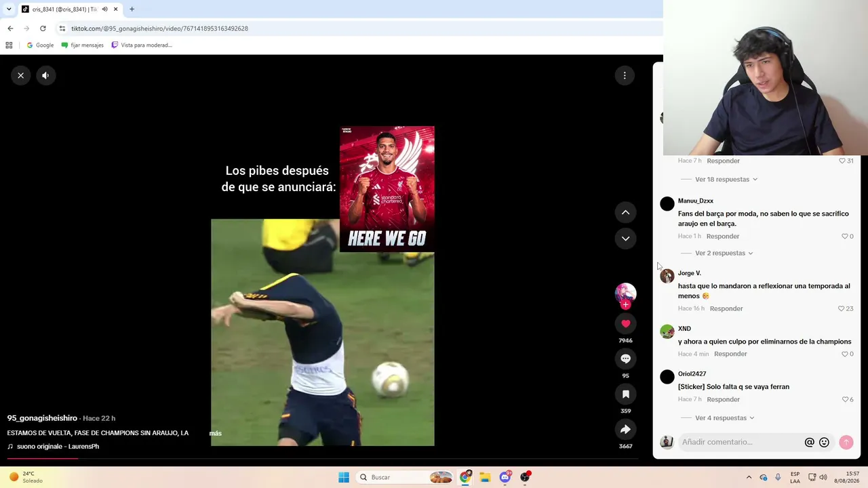Image resolution: width=868 pixels, height=488 pixels.
Task: Open XND's profile picture
Action: tap(667, 331)
